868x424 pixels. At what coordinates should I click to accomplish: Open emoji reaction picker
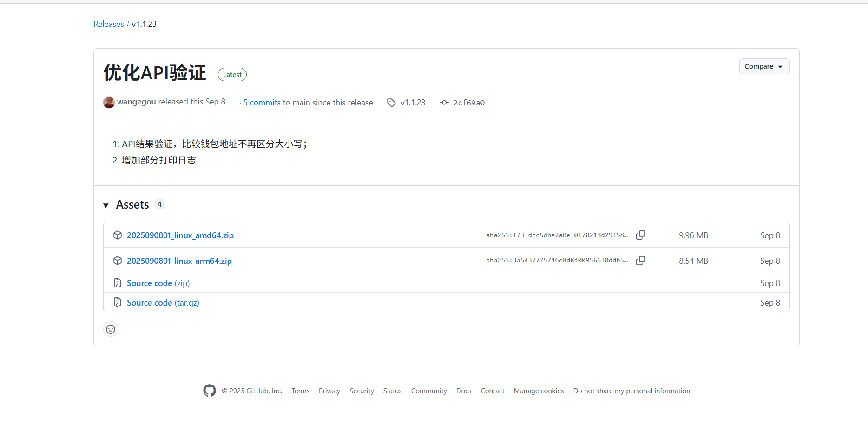(111, 329)
